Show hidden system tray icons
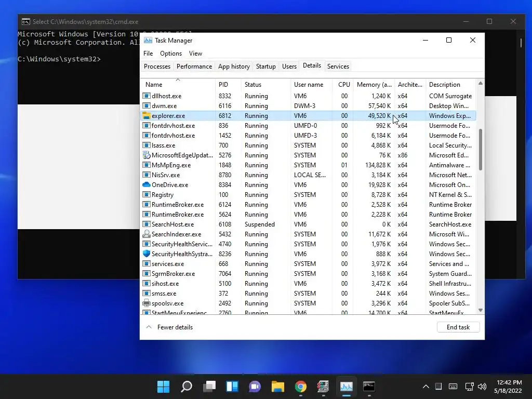Viewport: 532px width, 399px height. tap(426, 387)
